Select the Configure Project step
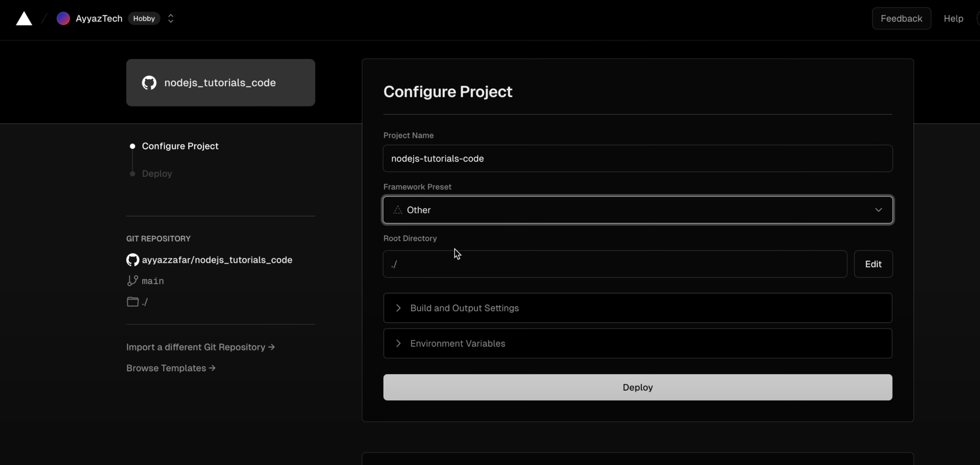 (180, 146)
